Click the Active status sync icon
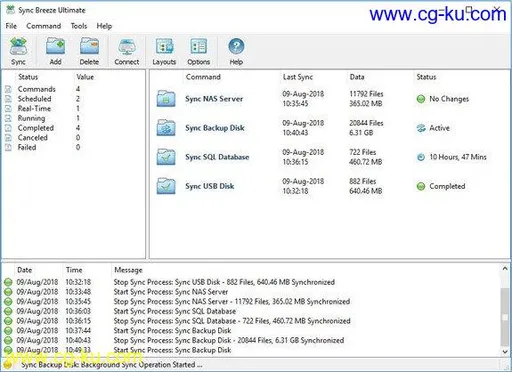This screenshot has height=372, width=512. 421,128
